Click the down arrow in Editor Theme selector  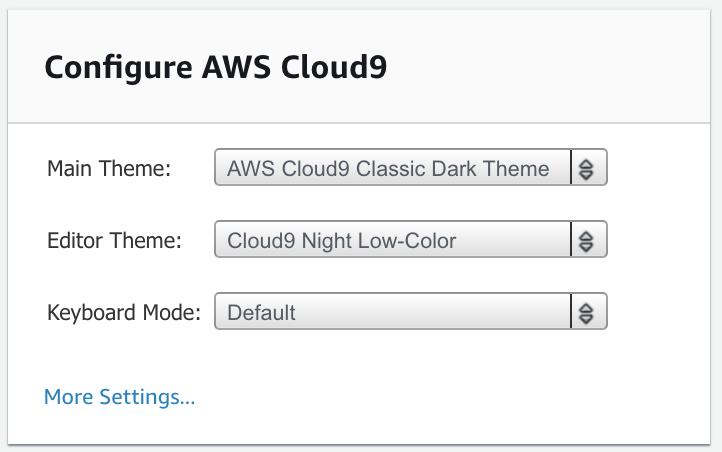(x=586, y=247)
